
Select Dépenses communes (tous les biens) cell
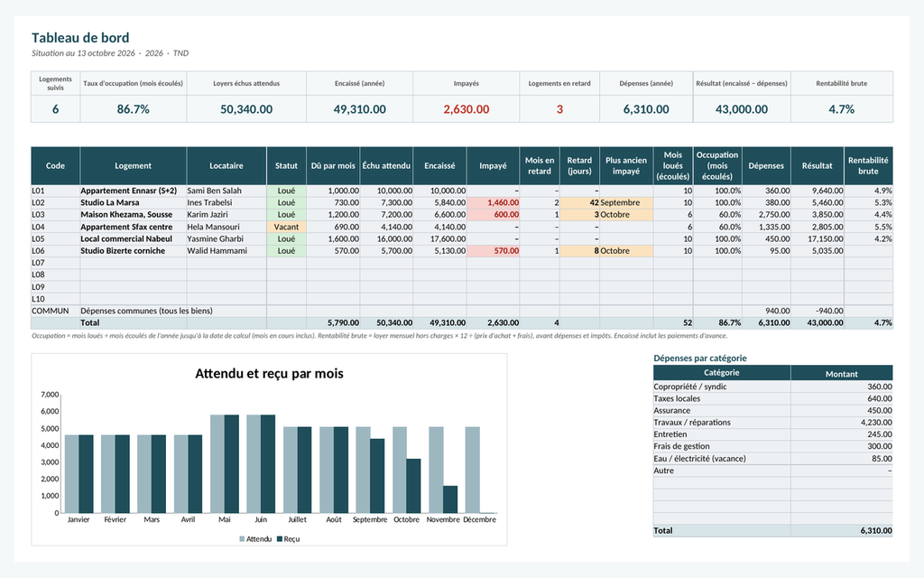click(x=147, y=311)
